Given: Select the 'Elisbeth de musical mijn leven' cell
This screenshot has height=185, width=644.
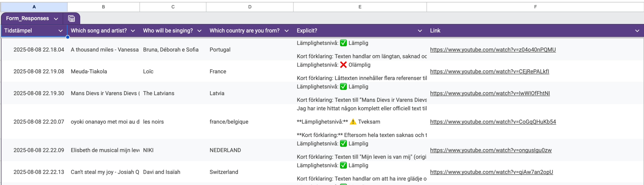Looking at the screenshot, I should pyautogui.click(x=104, y=150).
